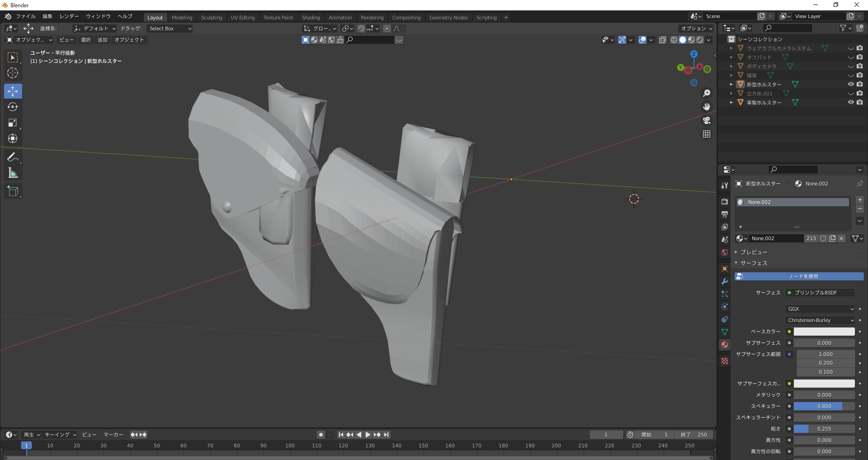Switch to the Shading workspace tab
868x460 pixels.
tap(311, 18)
